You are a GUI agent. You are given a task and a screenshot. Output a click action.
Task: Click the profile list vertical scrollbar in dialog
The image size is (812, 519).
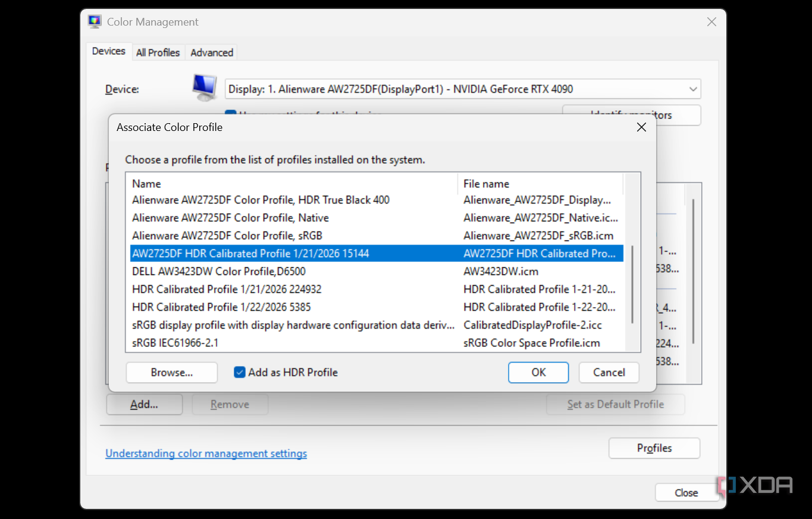(x=632, y=284)
